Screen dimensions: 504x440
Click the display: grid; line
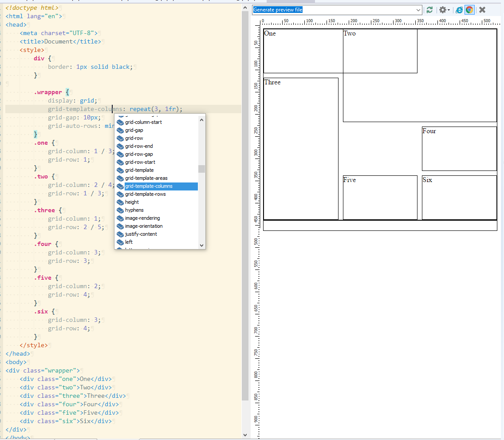72,101
